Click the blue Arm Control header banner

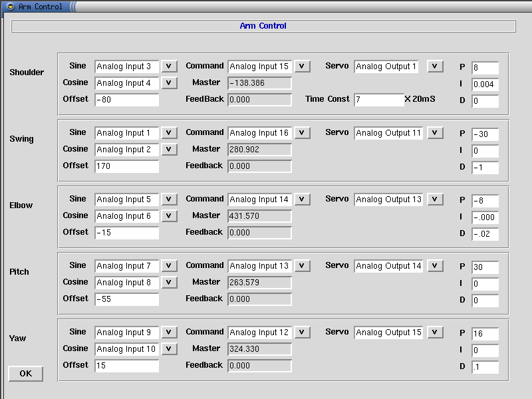(263, 26)
